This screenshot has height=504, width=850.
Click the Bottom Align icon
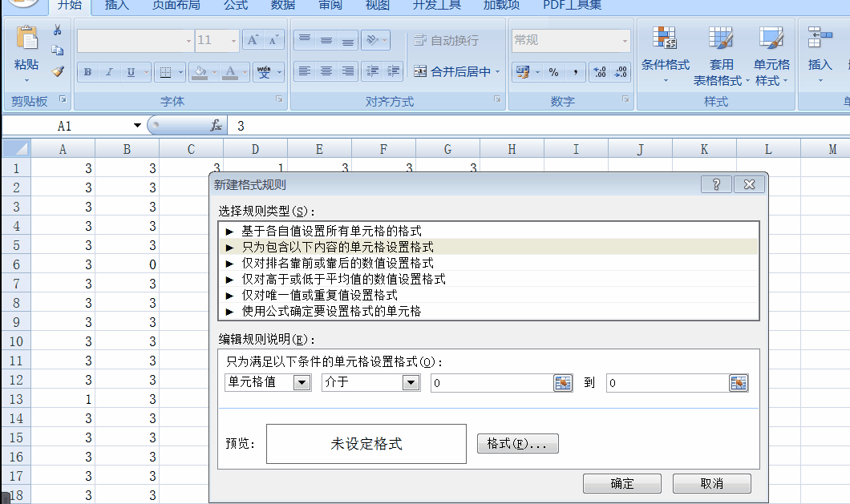point(347,39)
